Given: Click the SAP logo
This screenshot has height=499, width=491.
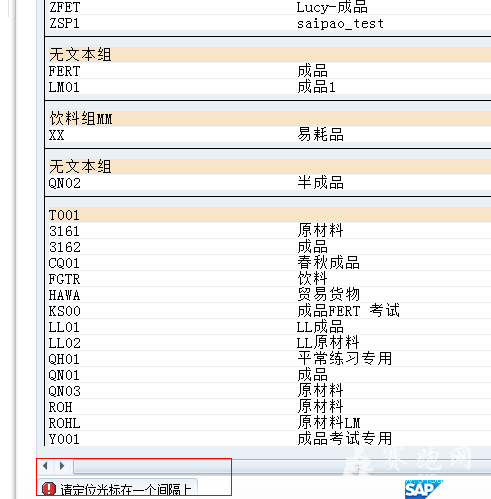Looking at the screenshot, I should pos(423,489).
